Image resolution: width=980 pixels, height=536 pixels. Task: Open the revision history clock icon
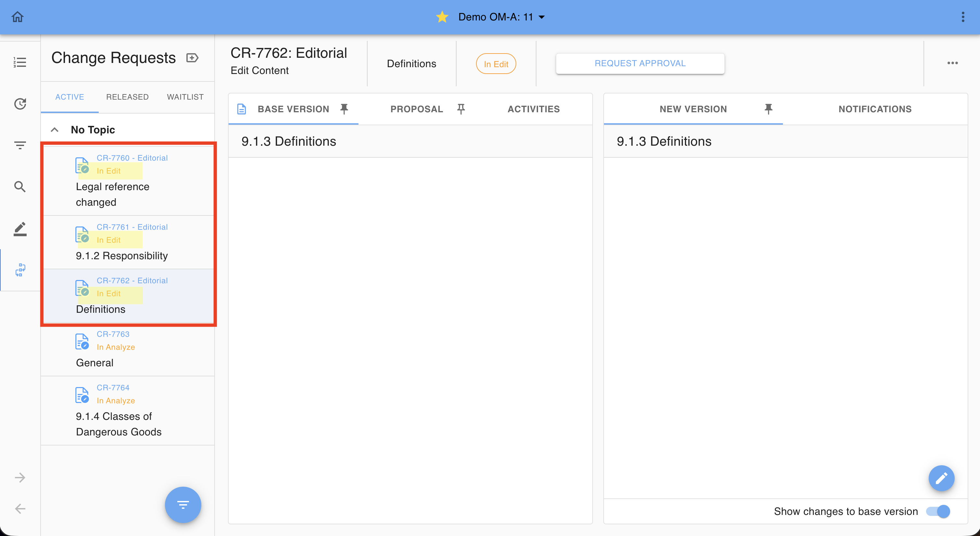tap(20, 104)
